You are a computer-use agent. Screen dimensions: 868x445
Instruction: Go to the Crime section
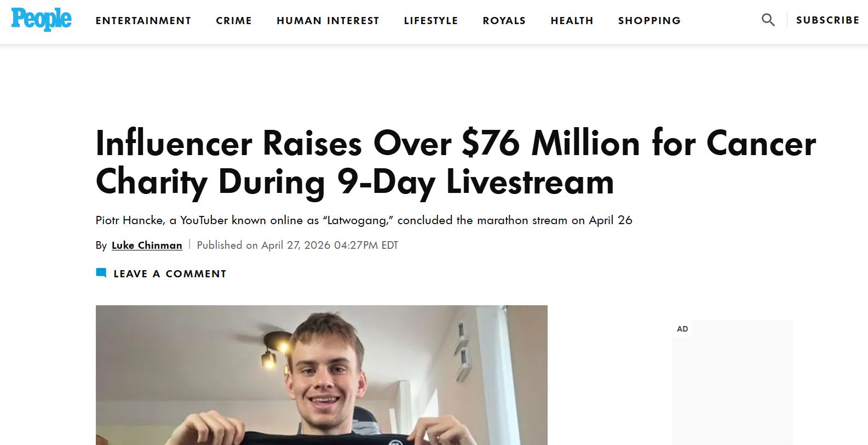234,21
